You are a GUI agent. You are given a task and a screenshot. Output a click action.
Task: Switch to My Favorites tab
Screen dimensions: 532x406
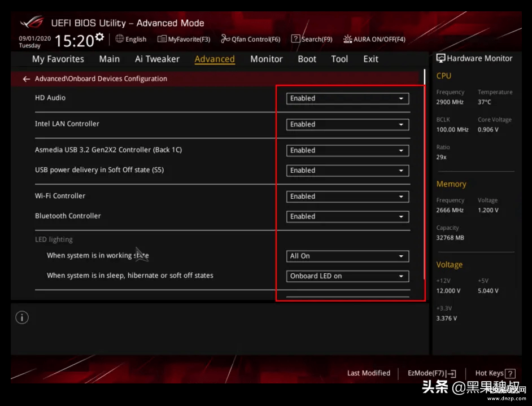coord(58,59)
